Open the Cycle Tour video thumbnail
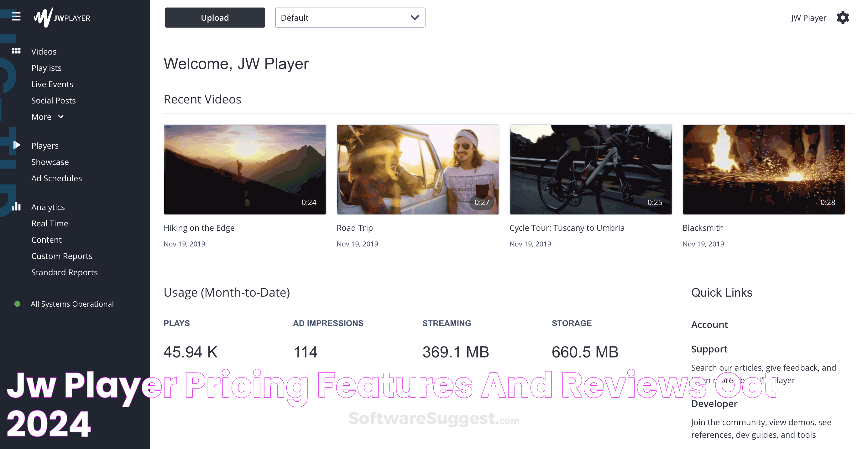 coord(591,170)
